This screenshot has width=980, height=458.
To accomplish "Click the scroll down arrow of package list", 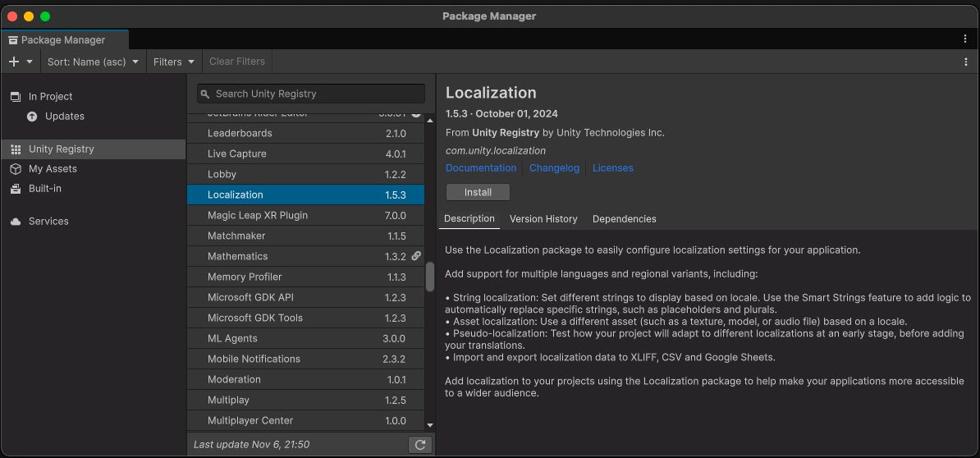I will coord(430,425).
